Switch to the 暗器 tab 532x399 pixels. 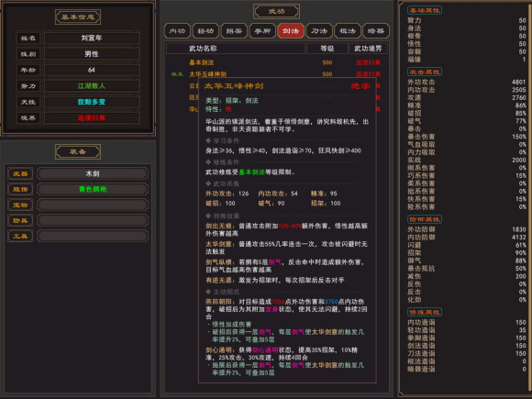coord(375,31)
